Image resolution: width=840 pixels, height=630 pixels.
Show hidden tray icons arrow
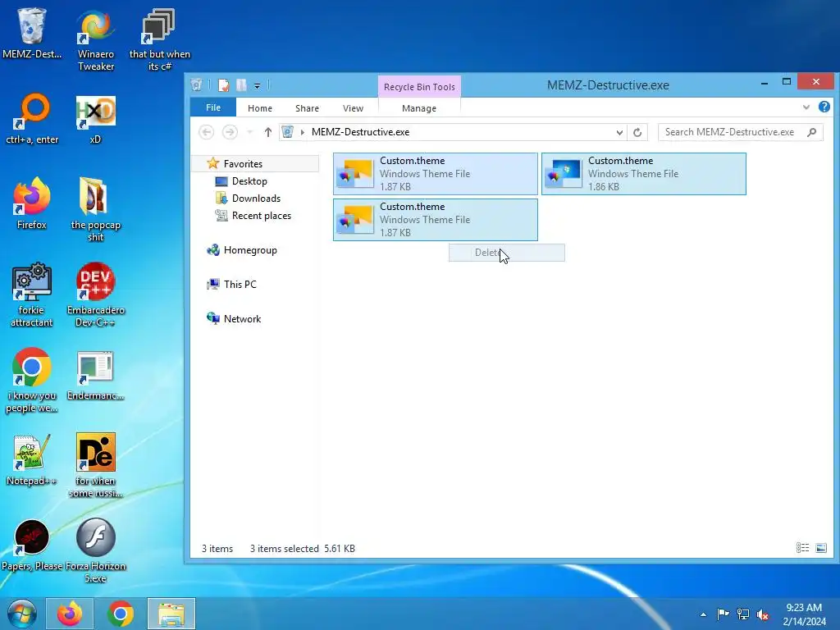[x=703, y=614]
